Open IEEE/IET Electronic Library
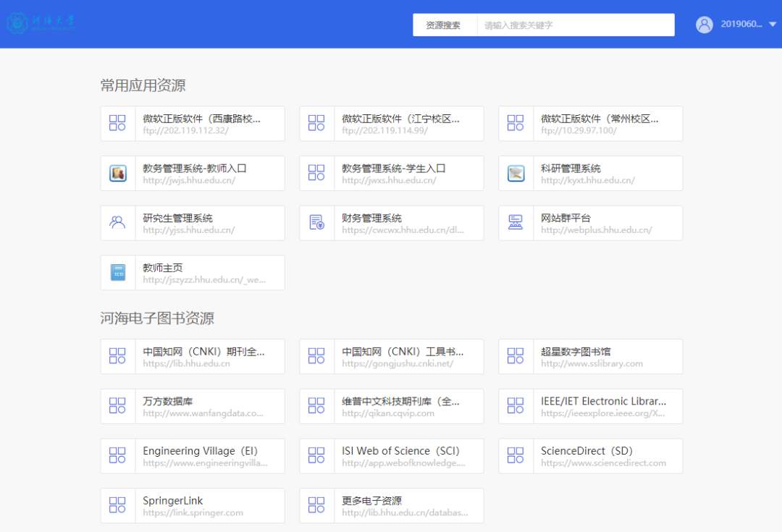The width and height of the screenshot is (782, 532). point(590,406)
